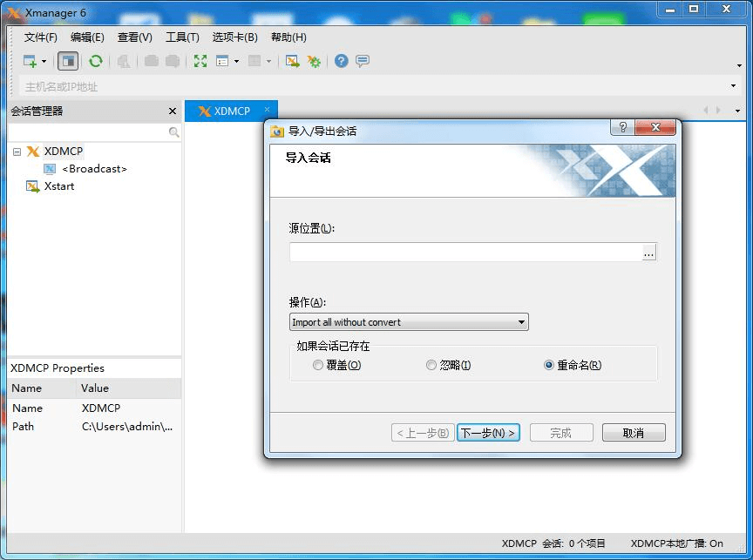The image size is (753, 560).
Task: Select the 覆盖 overwrite radio option
Action: (318, 366)
